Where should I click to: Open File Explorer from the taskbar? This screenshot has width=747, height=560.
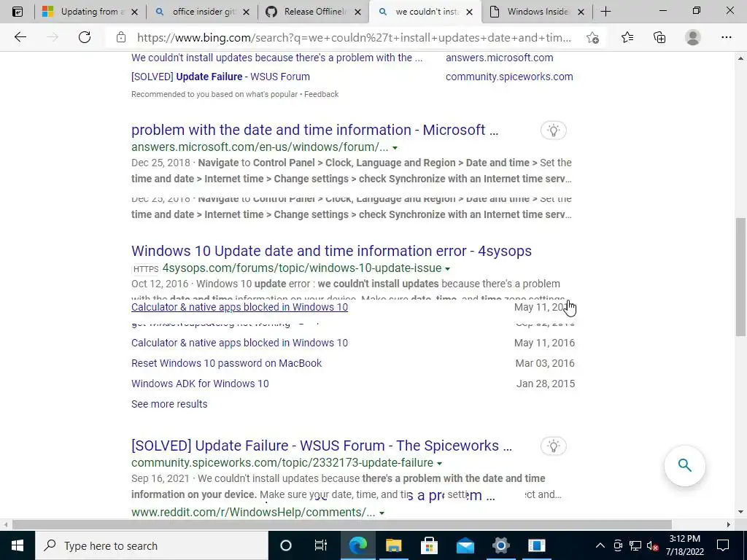[393, 545]
